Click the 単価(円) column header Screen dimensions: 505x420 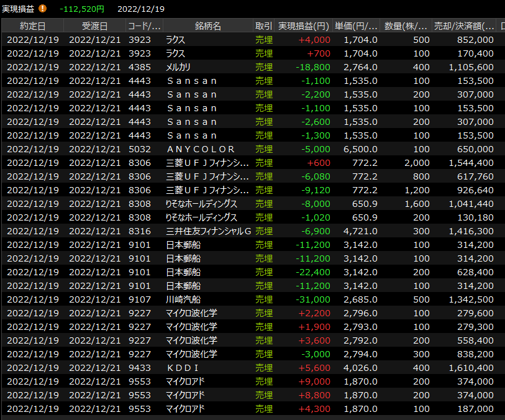click(x=357, y=25)
